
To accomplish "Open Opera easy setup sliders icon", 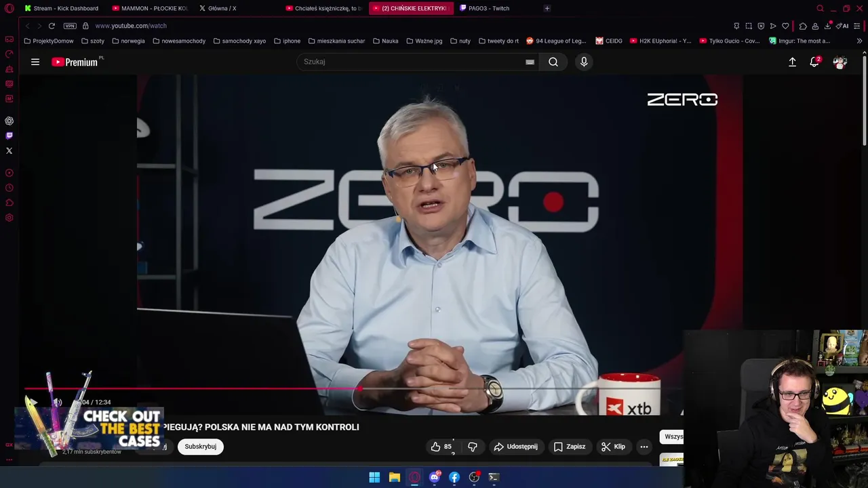I will tap(857, 26).
